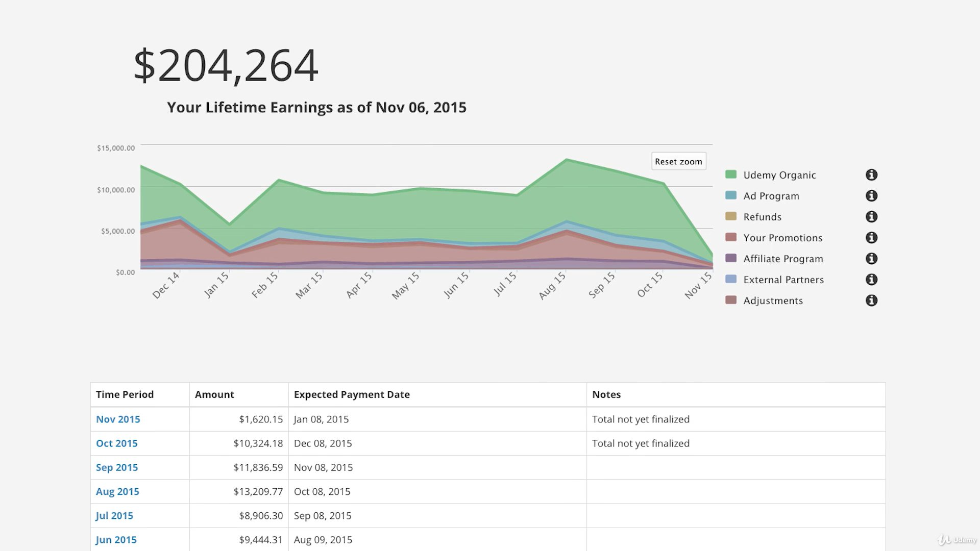This screenshot has width=980, height=551.
Task: Click the Udemy logo watermark
Action: [957, 540]
